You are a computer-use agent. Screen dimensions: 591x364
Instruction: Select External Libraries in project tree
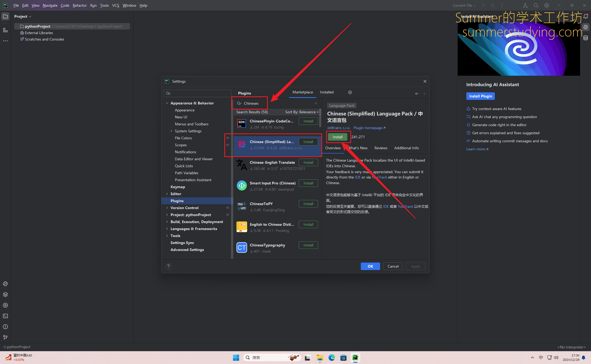[x=39, y=33]
